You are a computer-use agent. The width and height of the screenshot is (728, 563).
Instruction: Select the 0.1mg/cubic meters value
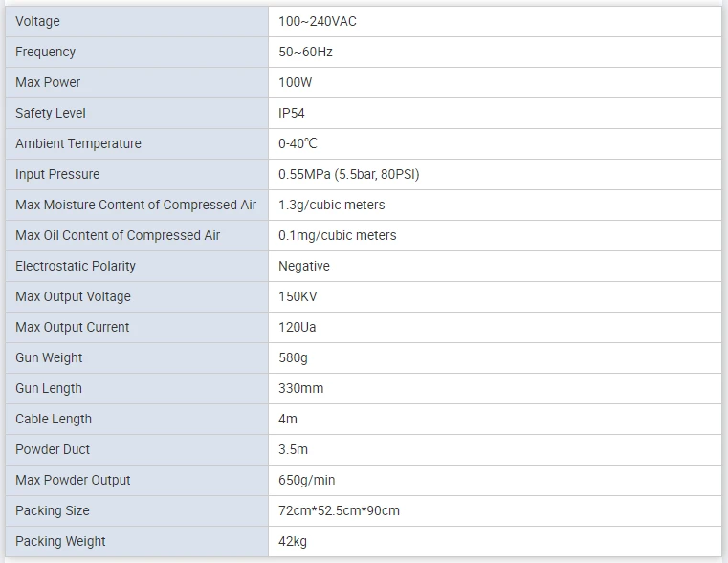pyautogui.click(x=338, y=235)
